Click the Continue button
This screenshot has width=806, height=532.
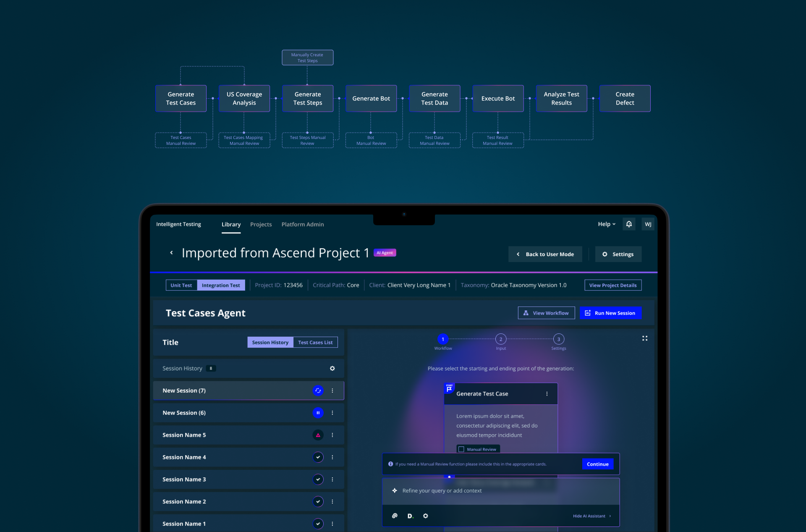[x=597, y=464]
